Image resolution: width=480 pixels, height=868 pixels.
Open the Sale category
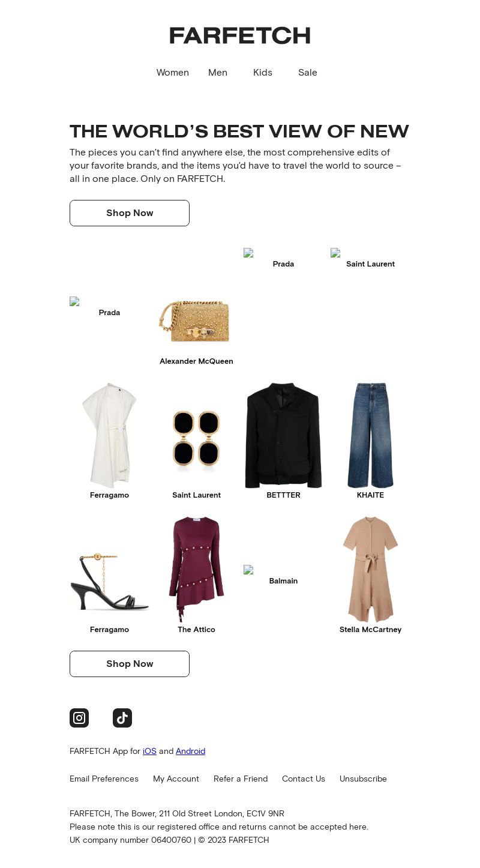click(x=308, y=73)
